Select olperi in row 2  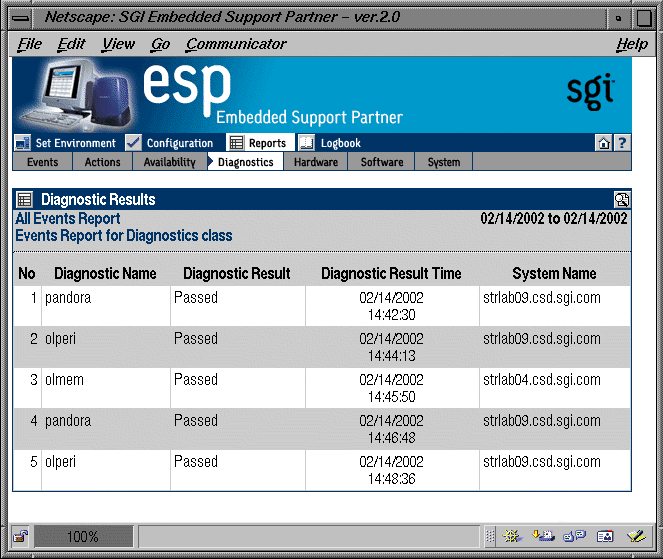60,339
